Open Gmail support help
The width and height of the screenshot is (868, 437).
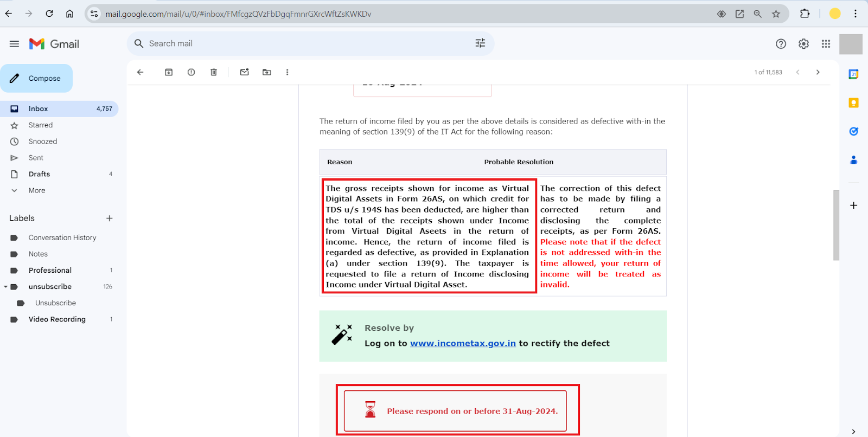(x=781, y=44)
